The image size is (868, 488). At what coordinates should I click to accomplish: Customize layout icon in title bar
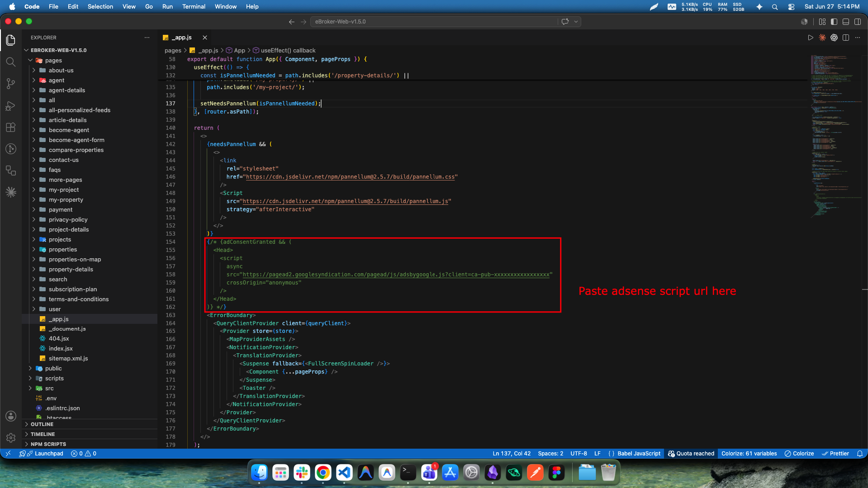pyautogui.click(x=822, y=22)
